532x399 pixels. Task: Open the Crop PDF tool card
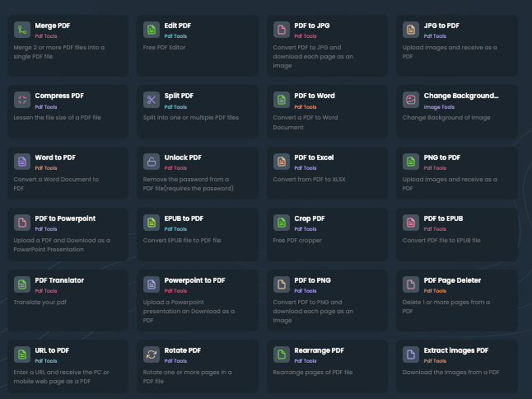[x=327, y=234]
